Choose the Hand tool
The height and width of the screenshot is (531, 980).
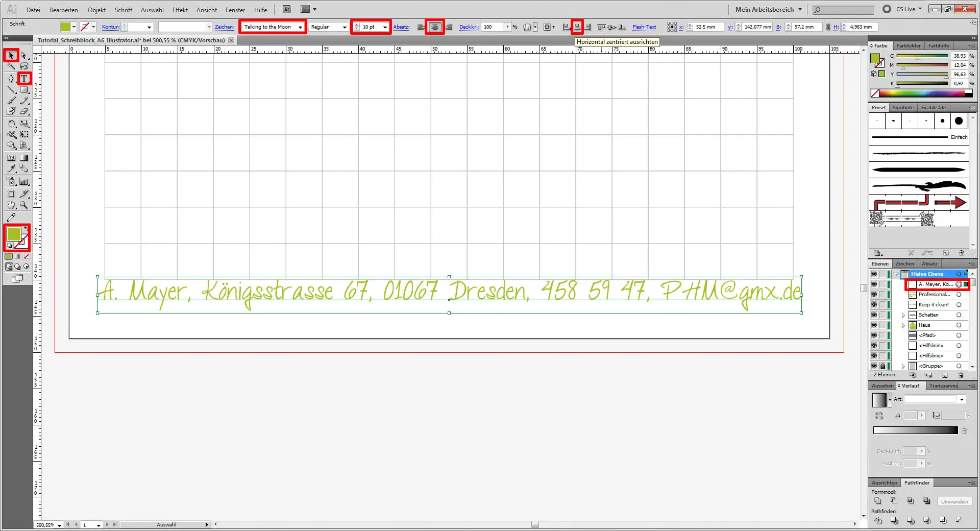tap(11, 205)
